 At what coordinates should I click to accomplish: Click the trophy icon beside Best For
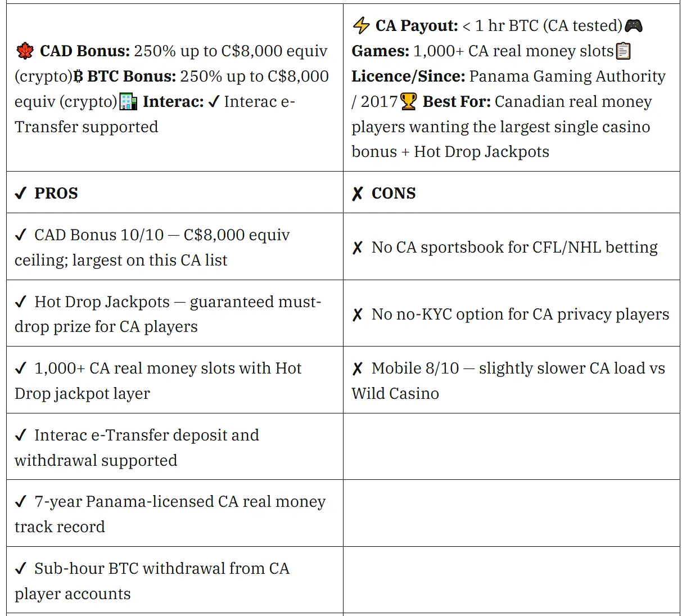coord(409,102)
